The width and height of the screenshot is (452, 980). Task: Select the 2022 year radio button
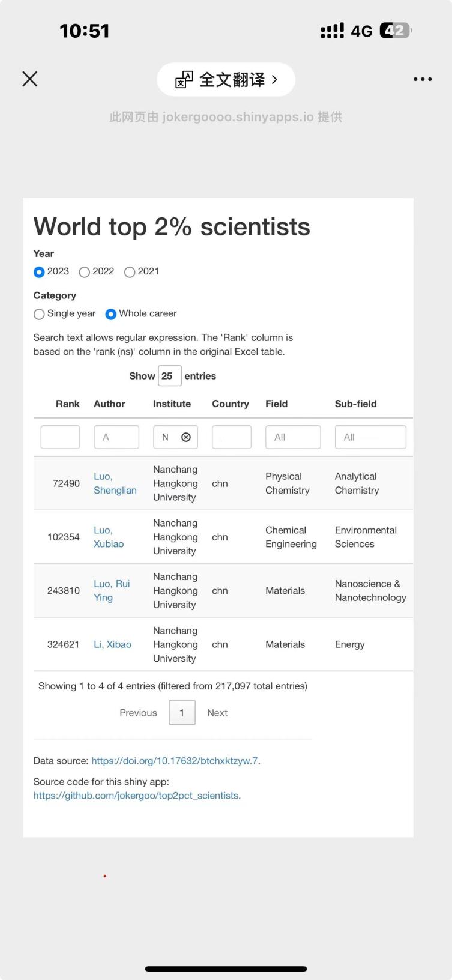[85, 272]
